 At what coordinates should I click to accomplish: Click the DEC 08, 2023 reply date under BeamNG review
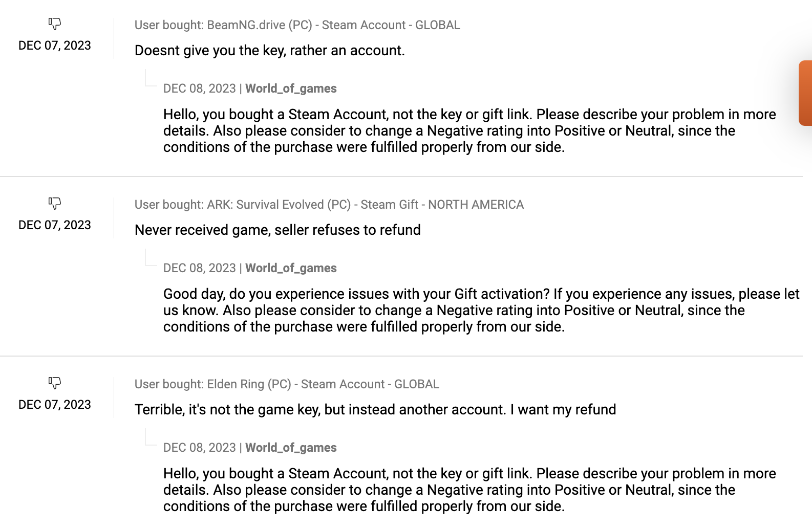click(x=199, y=89)
